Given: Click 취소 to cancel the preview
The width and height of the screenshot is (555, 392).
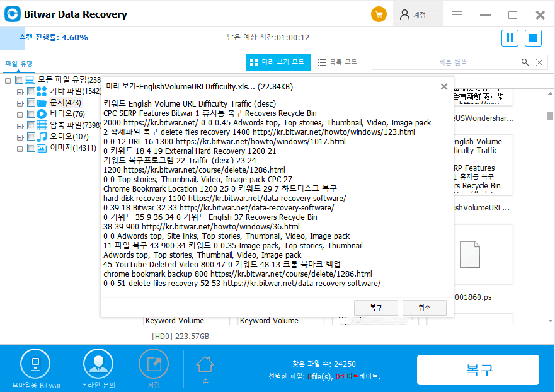Looking at the screenshot, I should 425,308.
